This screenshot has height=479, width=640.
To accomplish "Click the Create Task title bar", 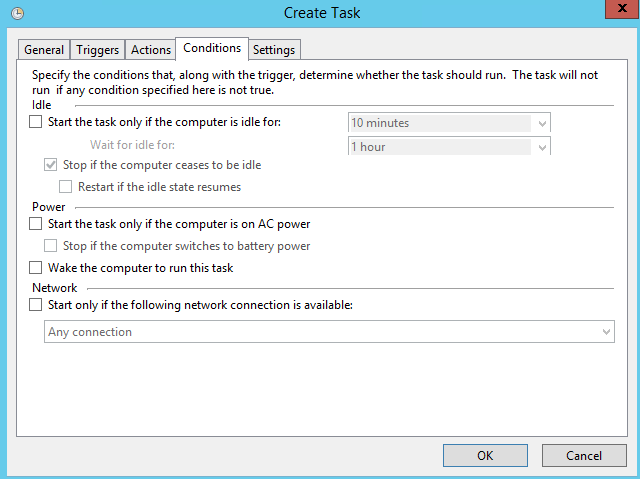I will pos(320,13).
